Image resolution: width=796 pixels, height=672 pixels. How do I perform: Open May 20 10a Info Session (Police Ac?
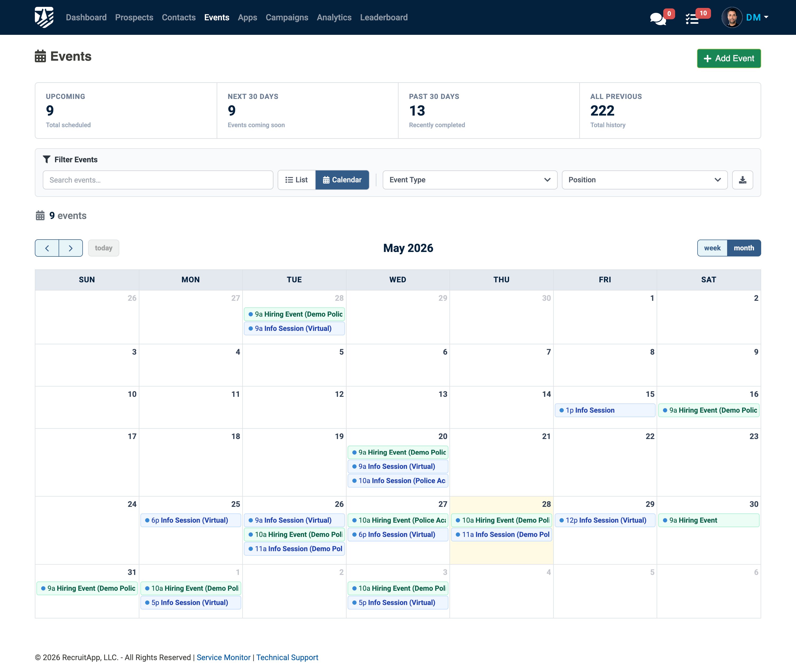coord(398,481)
